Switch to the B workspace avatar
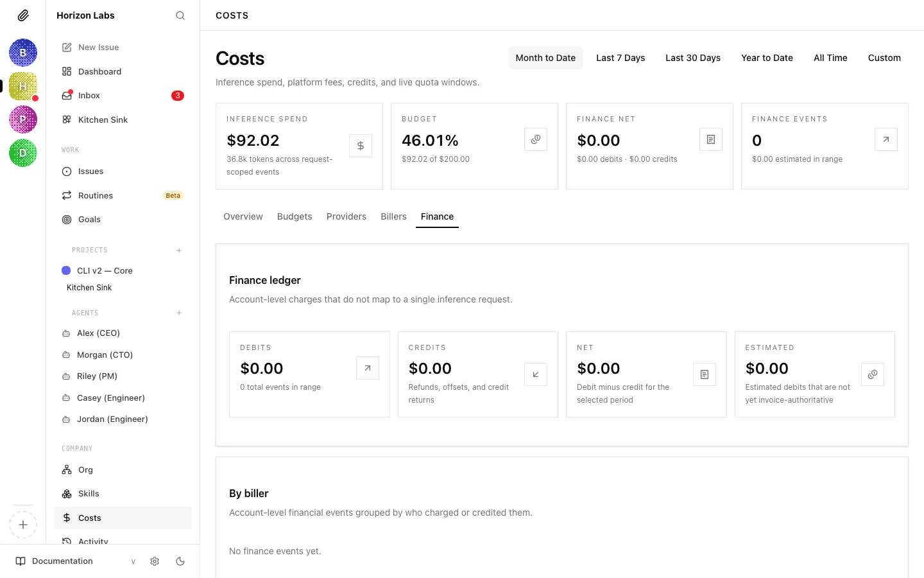Screen dimensions: 924x578 pos(23,53)
